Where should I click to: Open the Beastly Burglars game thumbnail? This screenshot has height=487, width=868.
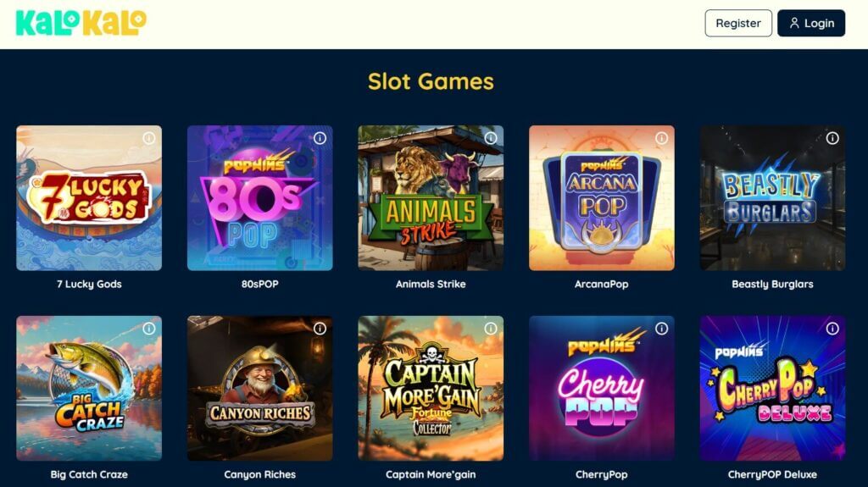(773, 198)
